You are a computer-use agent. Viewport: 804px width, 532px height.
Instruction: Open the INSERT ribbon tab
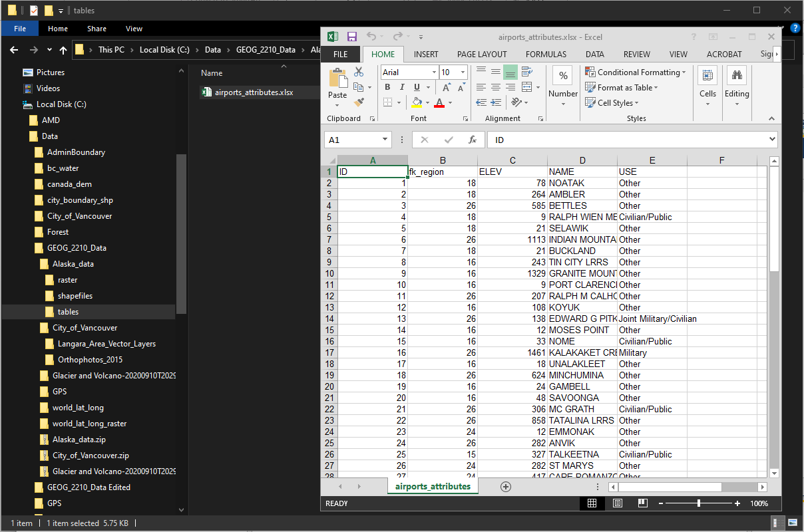click(x=426, y=55)
